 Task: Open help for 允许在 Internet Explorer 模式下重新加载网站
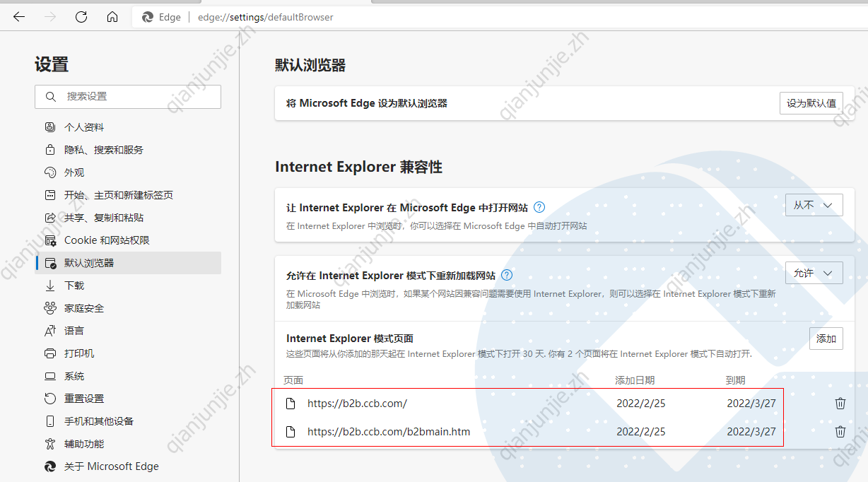click(506, 276)
